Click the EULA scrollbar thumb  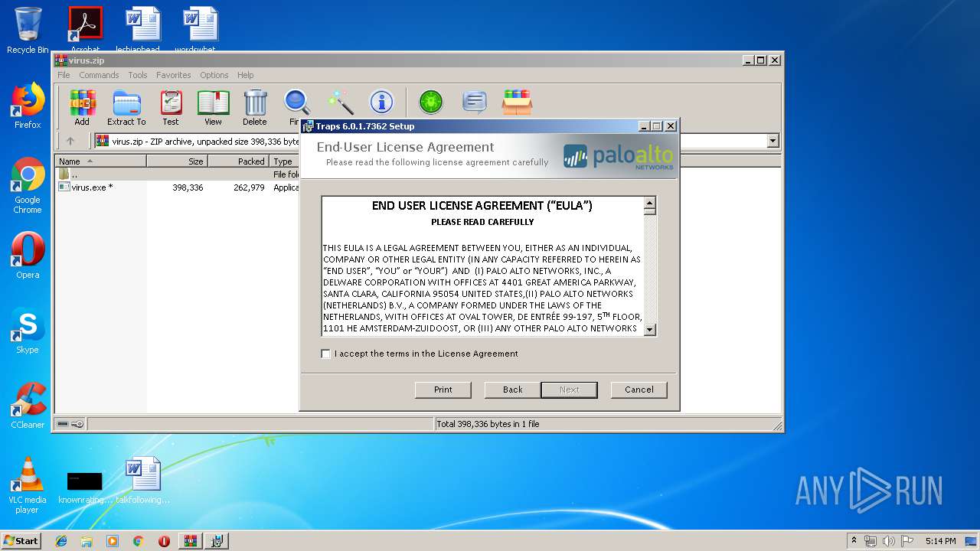click(650, 212)
